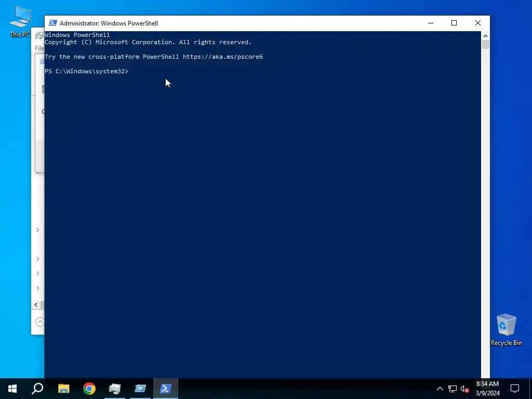
Task: Open the notification center icon
Action: (515, 389)
